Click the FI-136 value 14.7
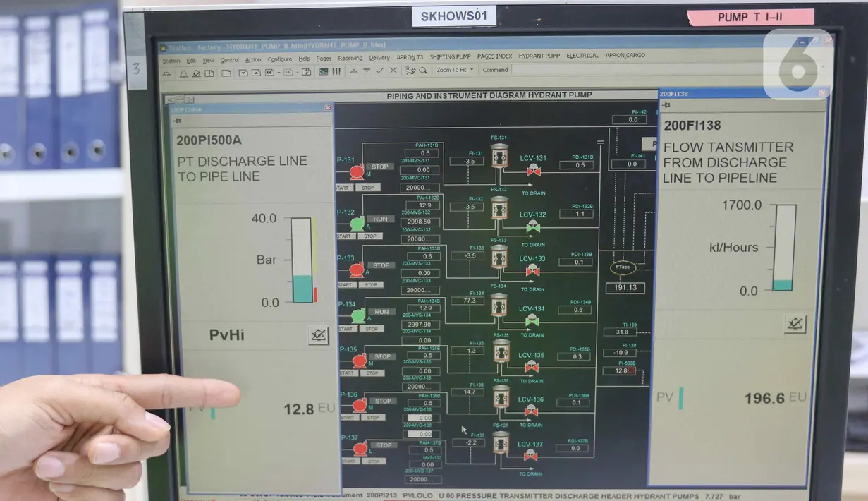 (x=470, y=392)
